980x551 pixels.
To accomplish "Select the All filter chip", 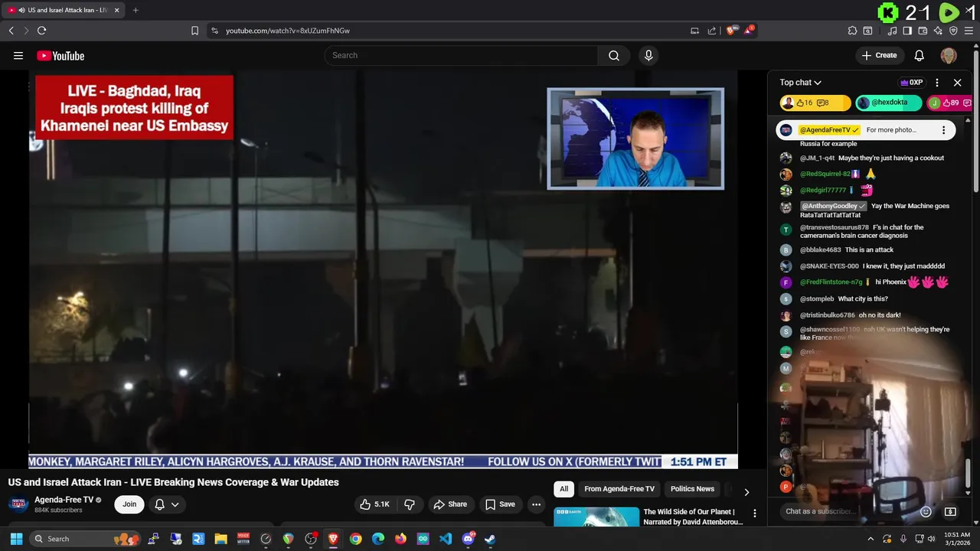I will (564, 489).
